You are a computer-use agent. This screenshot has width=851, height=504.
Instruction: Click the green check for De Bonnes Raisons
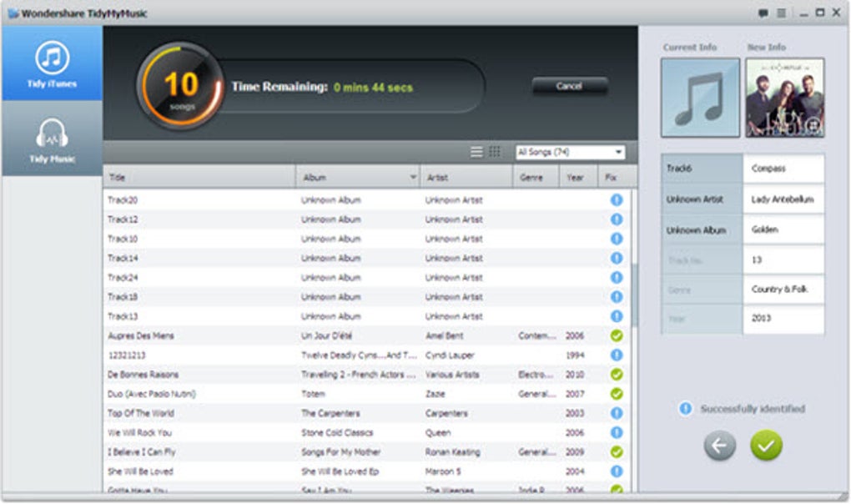click(617, 375)
